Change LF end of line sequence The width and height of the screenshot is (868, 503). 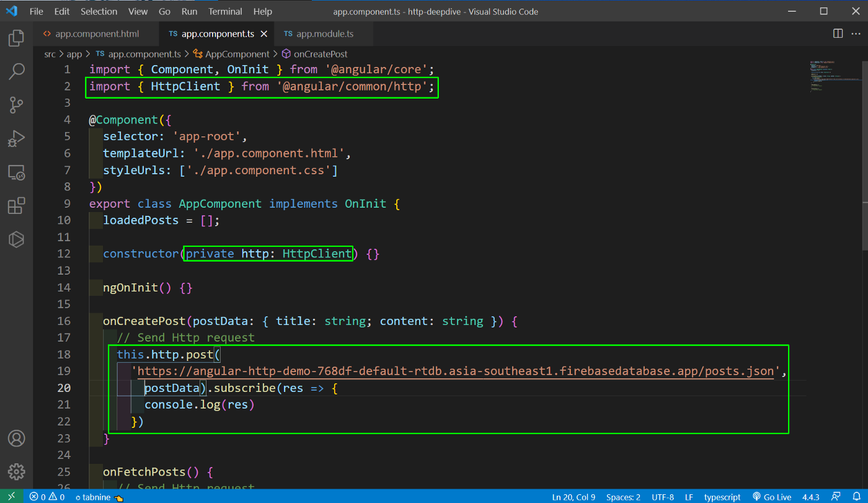689,497
